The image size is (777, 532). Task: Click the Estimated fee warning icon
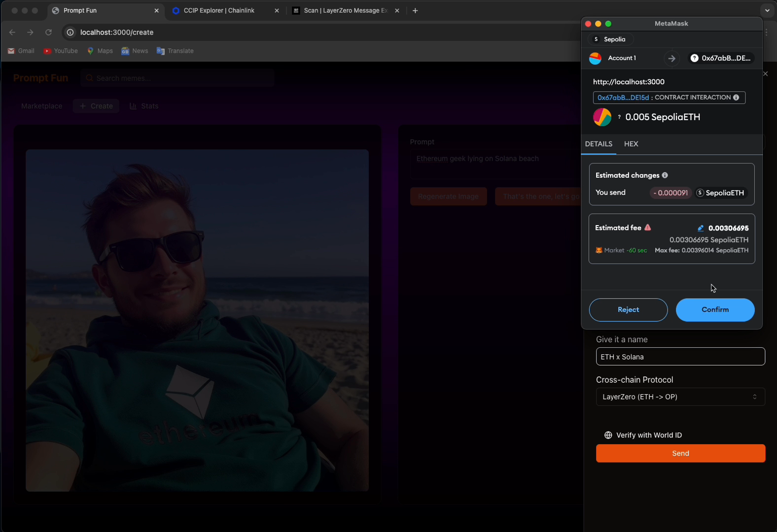[647, 228]
